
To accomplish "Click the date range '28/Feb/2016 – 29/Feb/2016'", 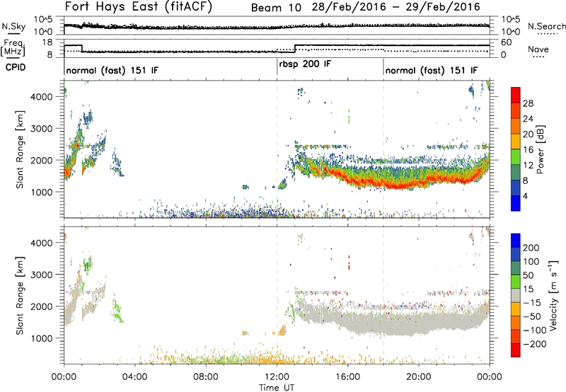I will [396, 7].
